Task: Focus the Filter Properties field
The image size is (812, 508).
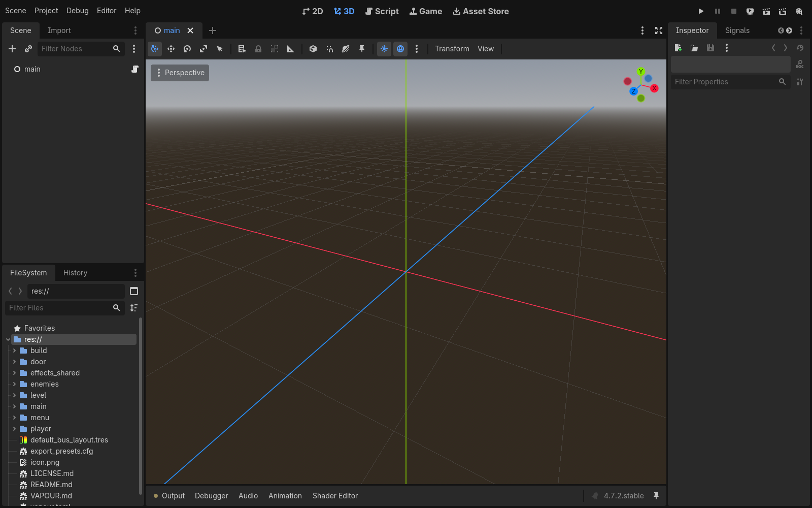Action: click(730, 82)
